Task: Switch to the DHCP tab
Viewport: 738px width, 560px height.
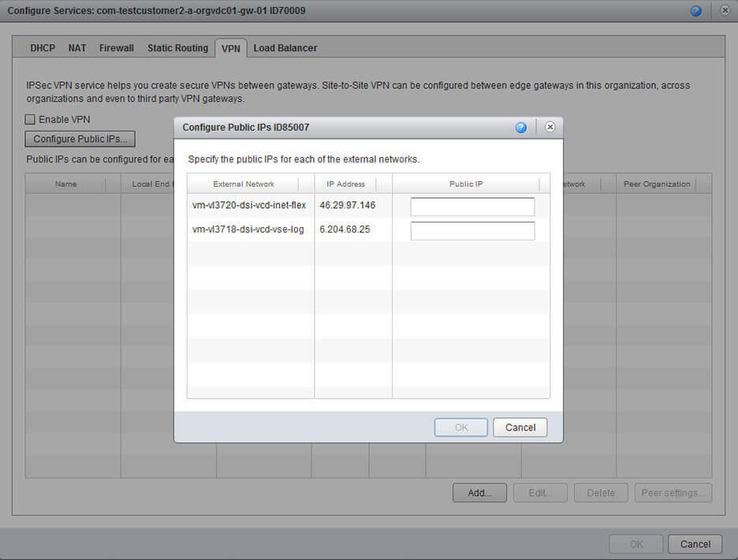Action: pos(42,48)
